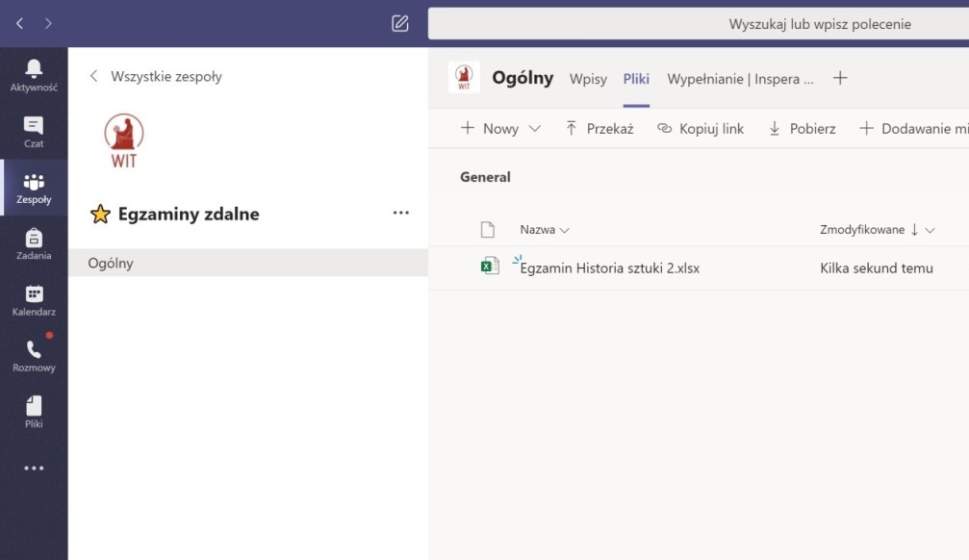969x560 pixels.
Task: Click the large WIT team logo
Action: click(x=123, y=140)
